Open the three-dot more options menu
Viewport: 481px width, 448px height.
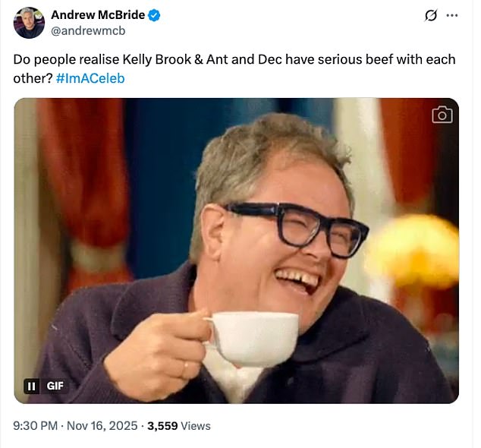tap(452, 16)
